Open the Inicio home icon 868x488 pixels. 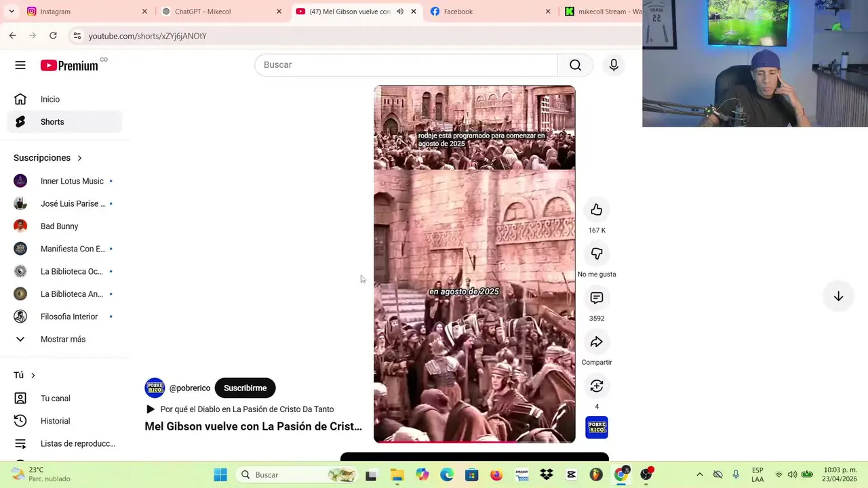tap(20, 99)
